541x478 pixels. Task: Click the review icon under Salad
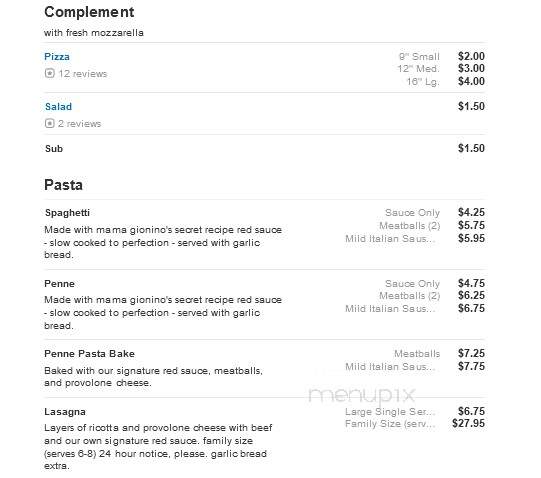click(50, 123)
